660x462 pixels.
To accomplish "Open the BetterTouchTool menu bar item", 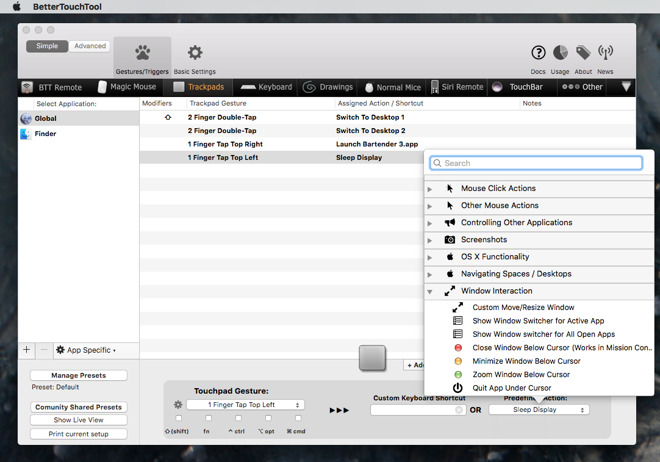I will click(67, 6).
